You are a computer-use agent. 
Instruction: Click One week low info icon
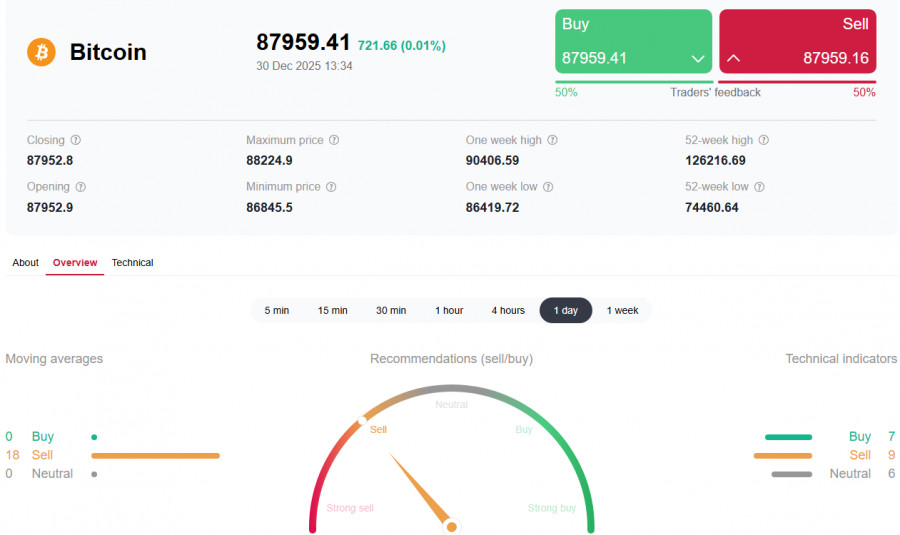[x=548, y=187]
